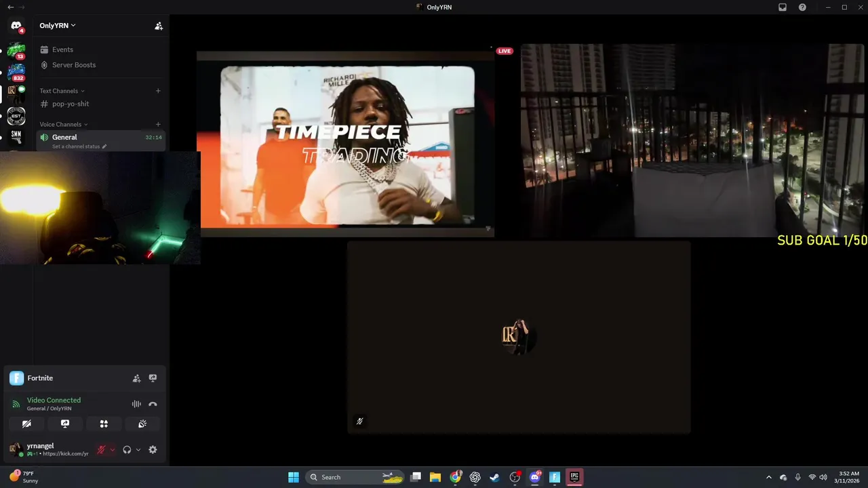Viewport: 868px width, 488px height.
Task: Open microphone input options chevron
Action: pyautogui.click(x=113, y=449)
